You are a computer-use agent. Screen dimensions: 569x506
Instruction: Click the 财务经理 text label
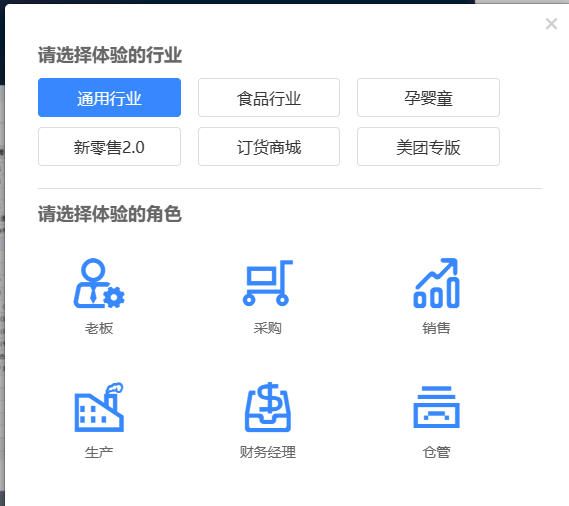click(x=268, y=452)
